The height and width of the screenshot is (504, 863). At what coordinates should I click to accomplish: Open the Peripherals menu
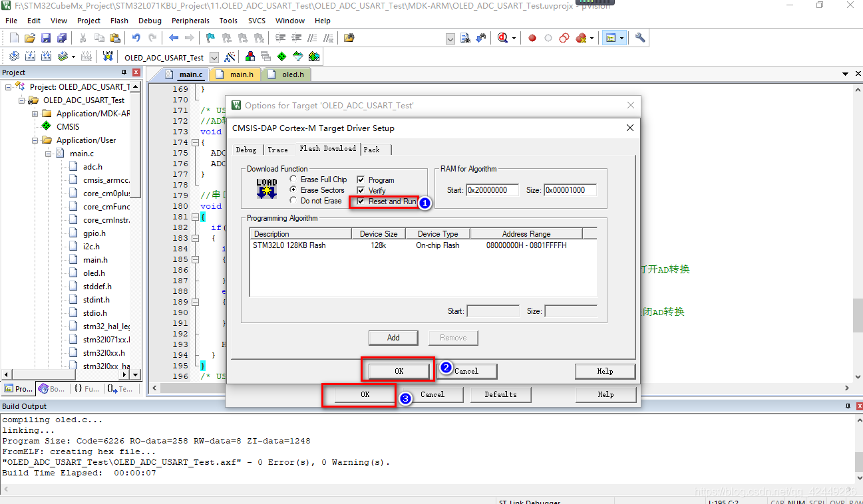(190, 21)
